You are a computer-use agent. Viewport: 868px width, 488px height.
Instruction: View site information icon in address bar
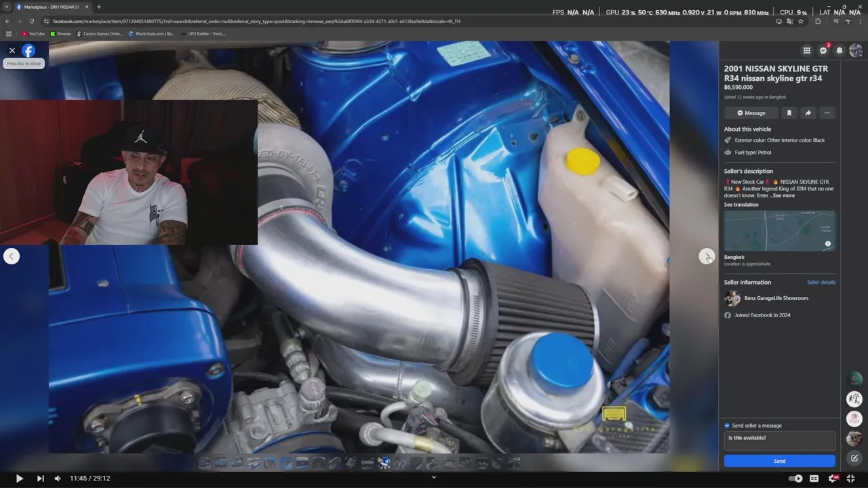pyautogui.click(x=46, y=21)
